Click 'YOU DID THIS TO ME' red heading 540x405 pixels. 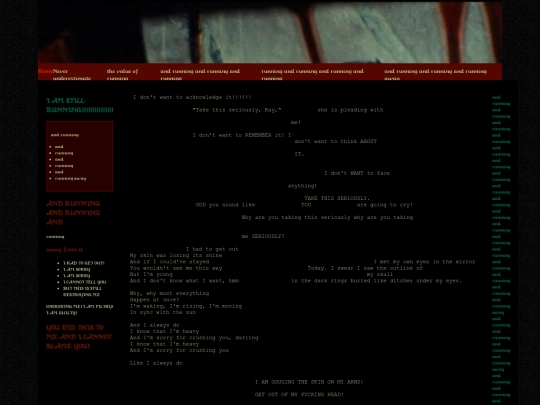coord(79,337)
